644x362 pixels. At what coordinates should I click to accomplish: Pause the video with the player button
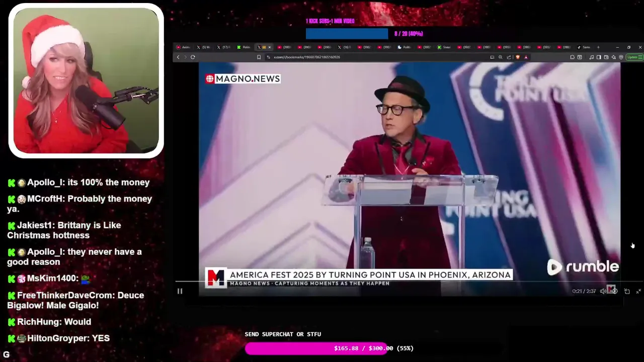[x=180, y=291]
